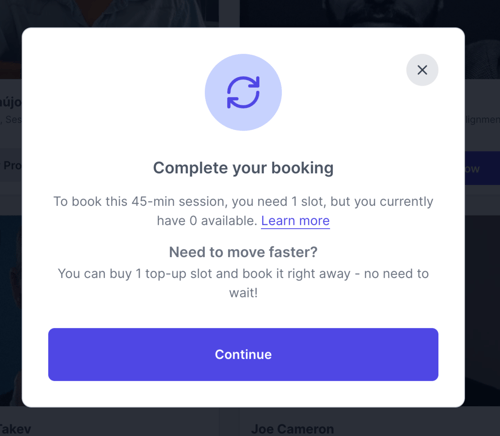This screenshot has width=500, height=436.
Task: Click the top-up slot explanation paragraph
Action: pos(243,283)
